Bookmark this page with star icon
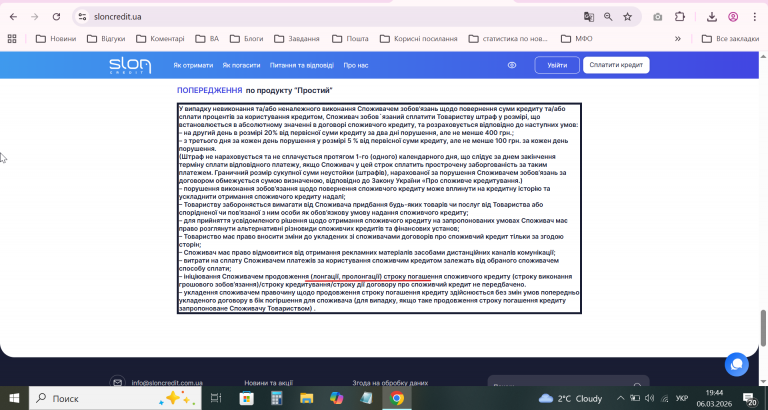The image size is (768, 410). pyautogui.click(x=627, y=17)
